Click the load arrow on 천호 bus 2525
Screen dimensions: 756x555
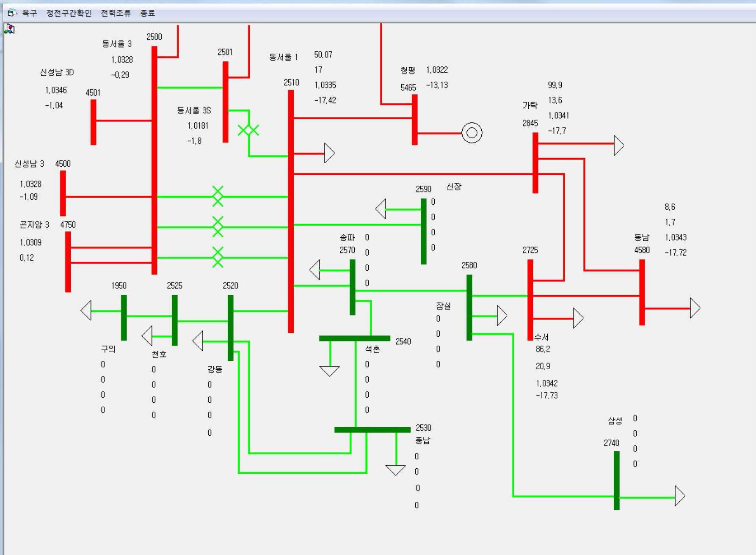coord(147,336)
